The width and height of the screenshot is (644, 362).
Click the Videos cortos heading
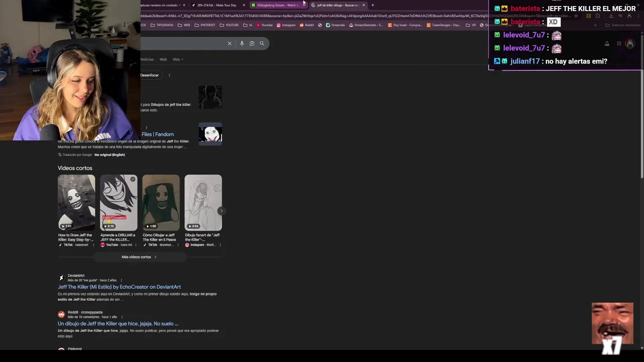click(x=75, y=168)
